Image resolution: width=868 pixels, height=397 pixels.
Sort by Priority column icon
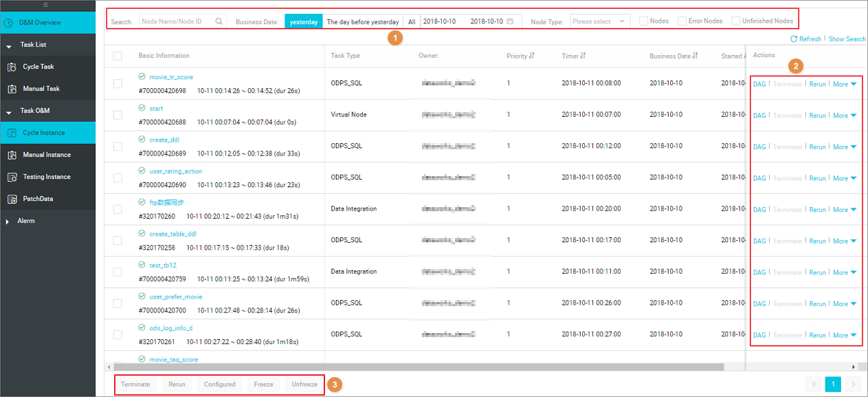point(532,56)
